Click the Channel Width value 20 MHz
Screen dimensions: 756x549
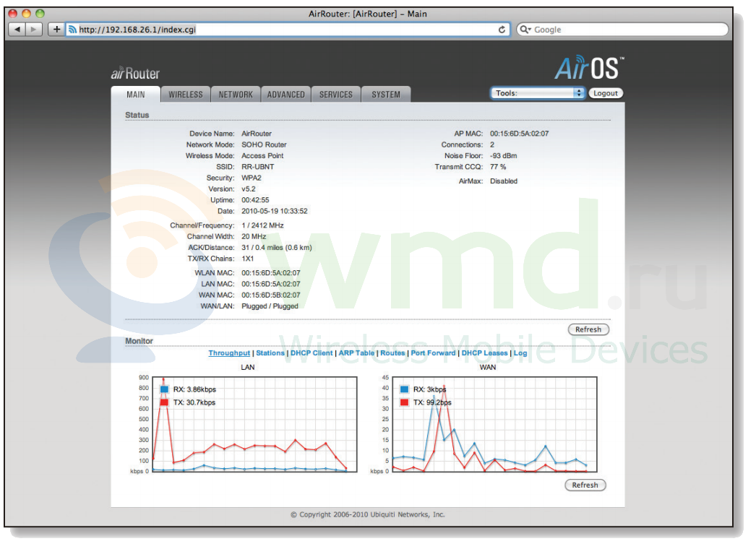[254, 236]
